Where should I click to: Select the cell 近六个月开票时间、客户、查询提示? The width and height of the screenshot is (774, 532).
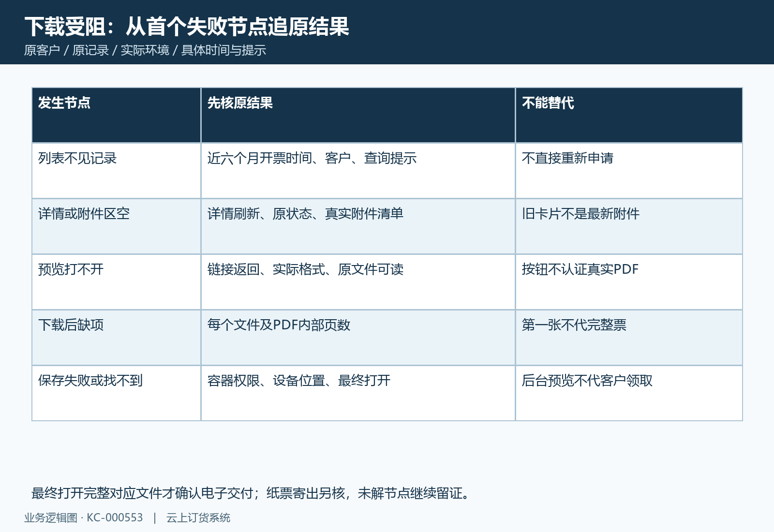tap(358, 171)
